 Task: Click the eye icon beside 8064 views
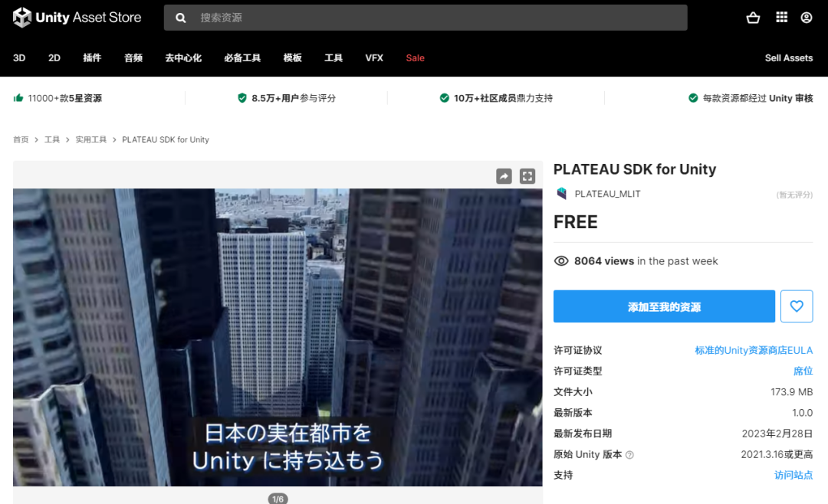(560, 261)
